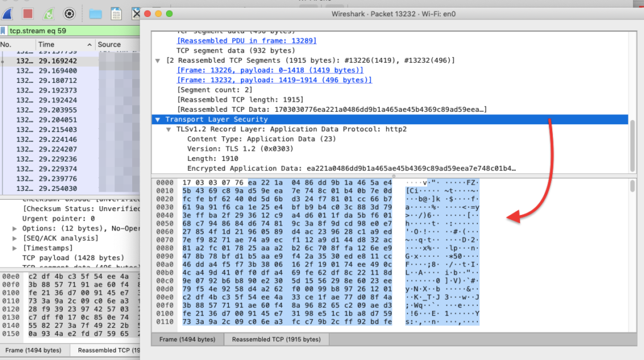
Task: Close the Packet 13232 dialog window
Action: (147, 14)
